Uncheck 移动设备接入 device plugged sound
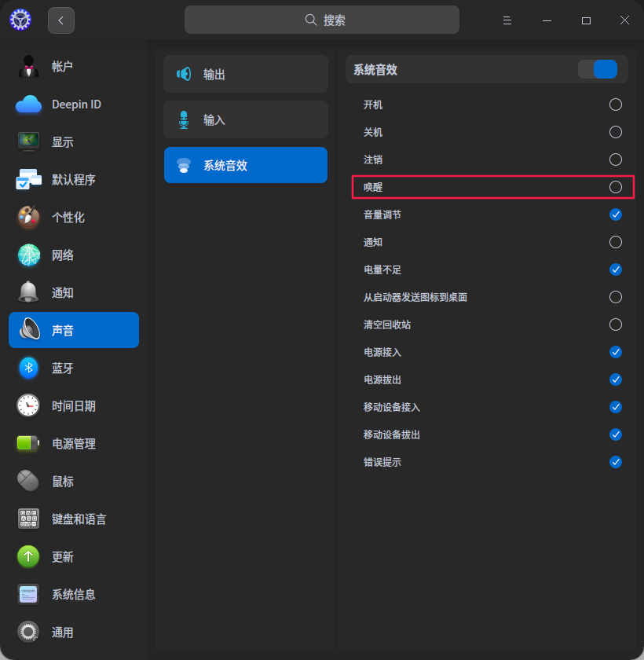Image resolution: width=644 pixels, height=660 pixels. (x=616, y=407)
